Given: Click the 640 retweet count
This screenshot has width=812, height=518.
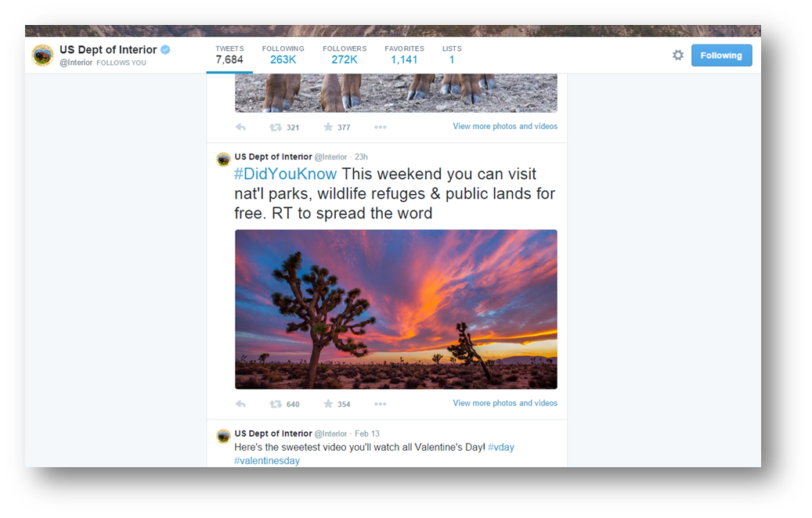Looking at the screenshot, I should 293,405.
